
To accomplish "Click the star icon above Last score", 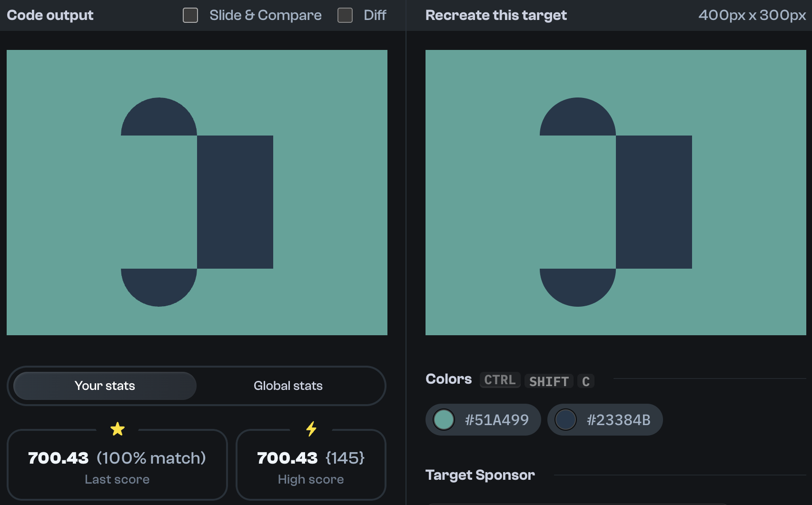I will (x=117, y=428).
